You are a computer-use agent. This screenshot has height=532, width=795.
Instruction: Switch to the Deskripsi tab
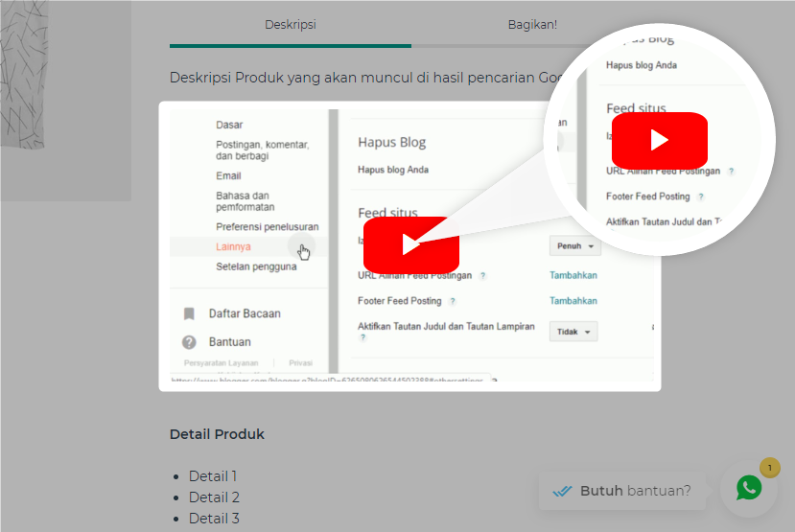pos(291,24)
